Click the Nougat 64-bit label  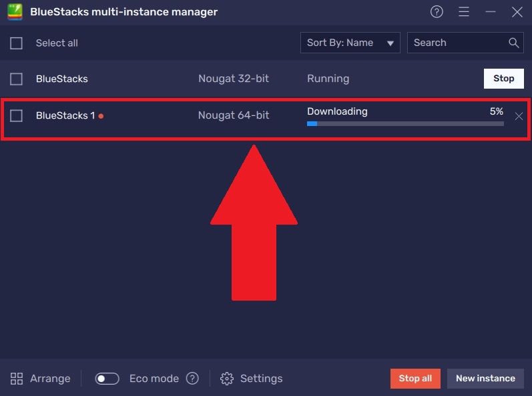[234, 115]
